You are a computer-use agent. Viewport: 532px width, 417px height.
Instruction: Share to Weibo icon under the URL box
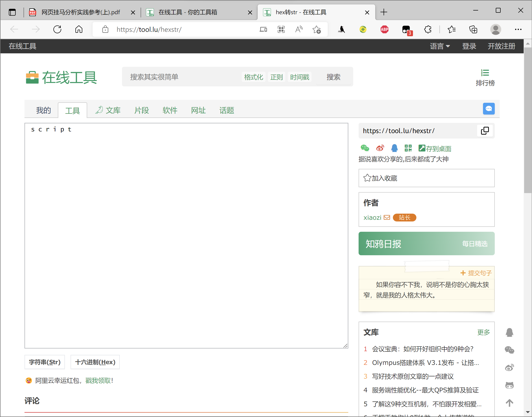tap(380, 148)
